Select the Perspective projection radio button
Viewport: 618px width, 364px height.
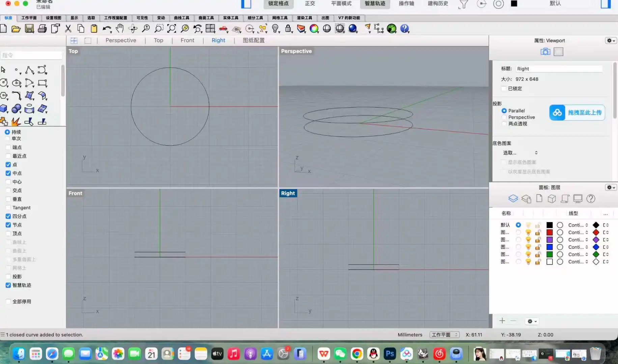pos(504,117)
